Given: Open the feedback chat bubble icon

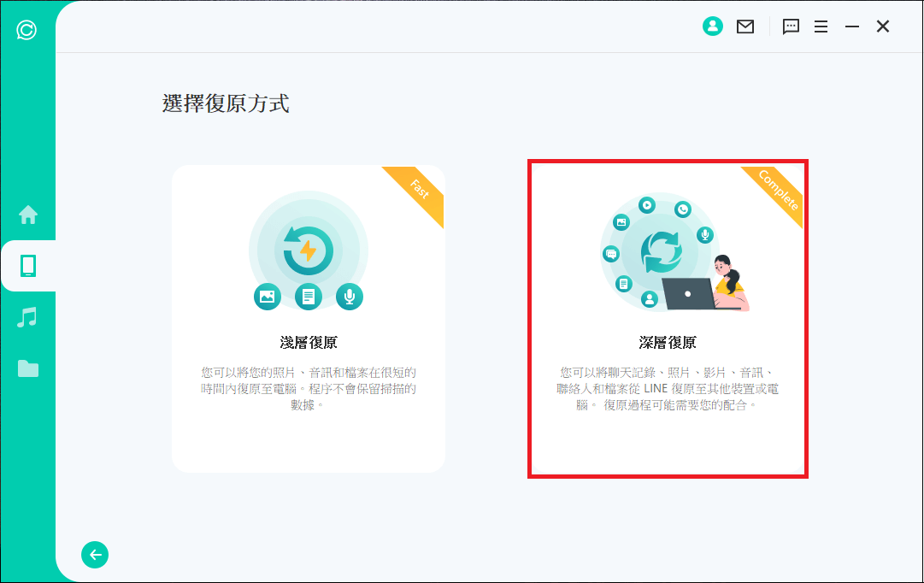Looking at the screenshot, I should (x=791, y=26).
